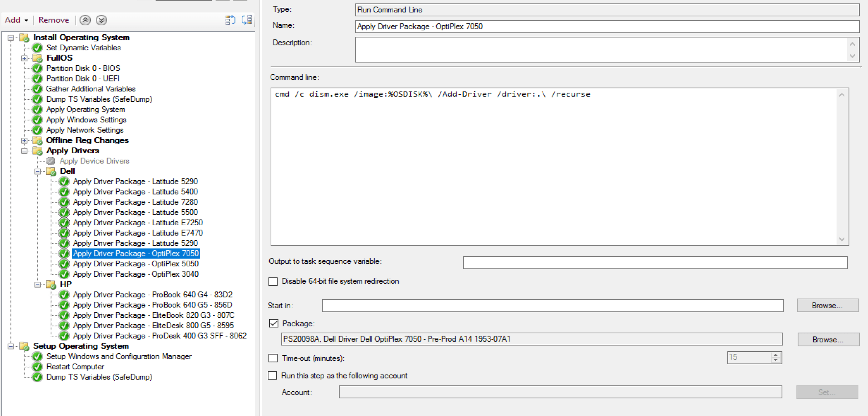
Task: Click the Dell group folder icon
Action: 51,171
